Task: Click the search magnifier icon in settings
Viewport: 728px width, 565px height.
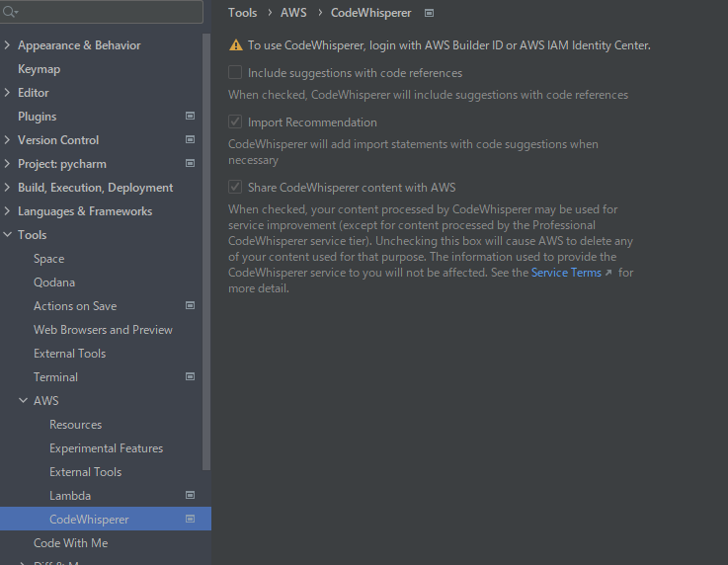Action: pyautogui.click(x=11, y=13)
